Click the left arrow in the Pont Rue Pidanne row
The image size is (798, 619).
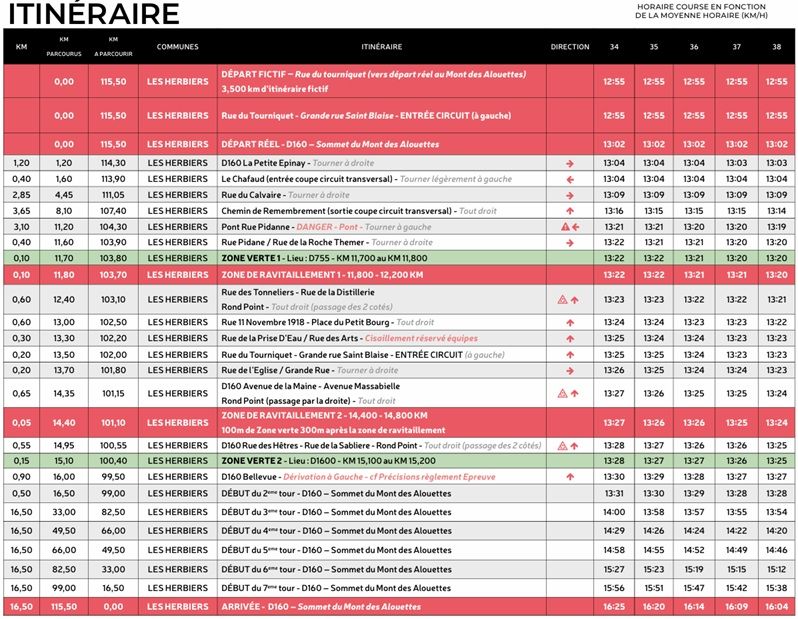tap(576, 227)
